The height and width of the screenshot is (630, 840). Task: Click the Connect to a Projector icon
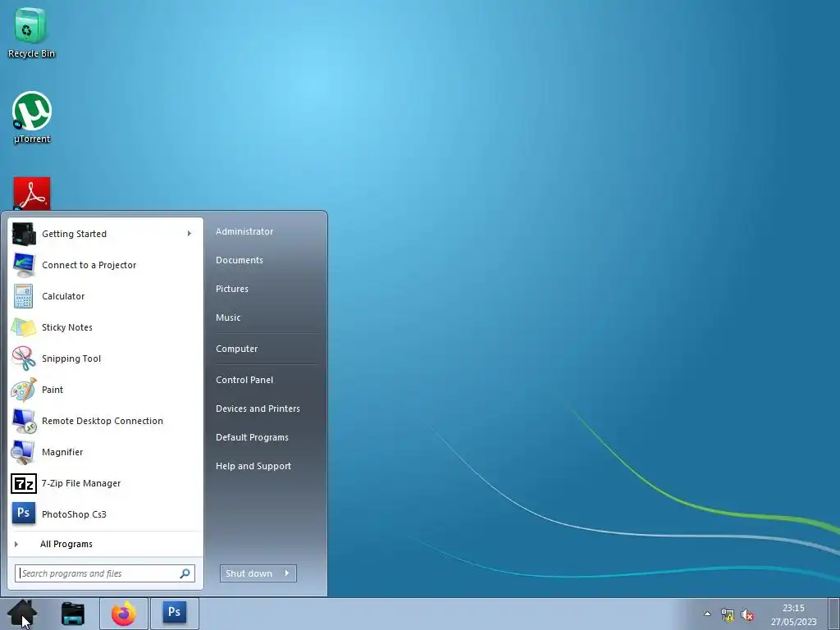pyautogui.click(x=24, y=265)
